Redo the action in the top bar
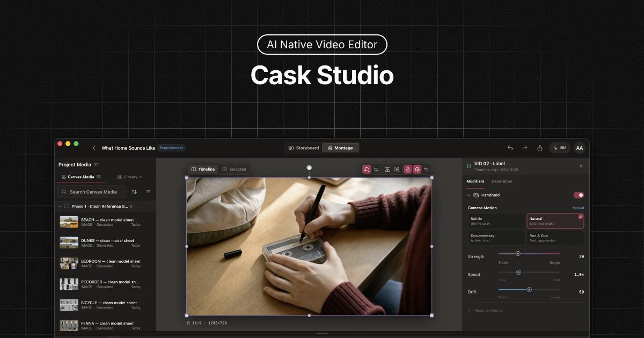 (x=525, y=148)
